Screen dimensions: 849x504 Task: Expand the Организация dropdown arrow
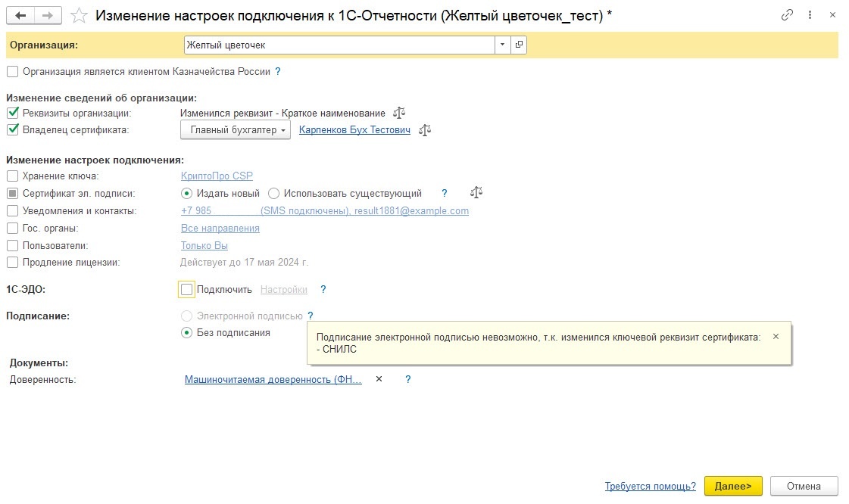[502, 45]
